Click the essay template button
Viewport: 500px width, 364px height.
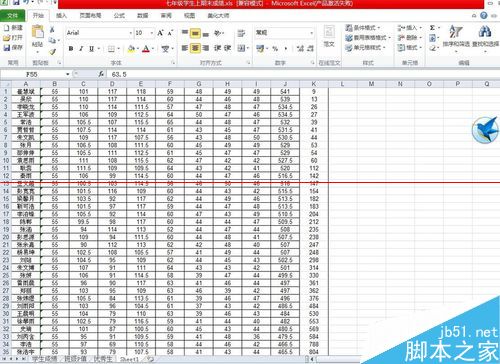329,37
